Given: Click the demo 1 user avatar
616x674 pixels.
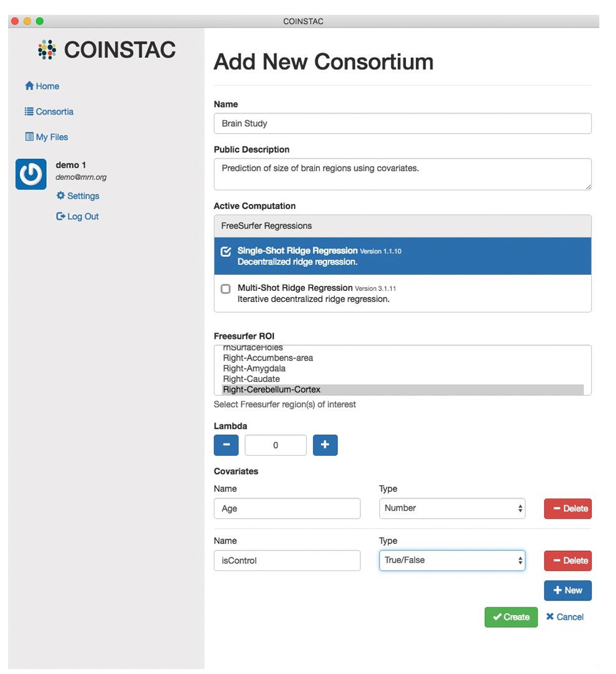Looking at the screenshot, I should (x=31, y=174).
